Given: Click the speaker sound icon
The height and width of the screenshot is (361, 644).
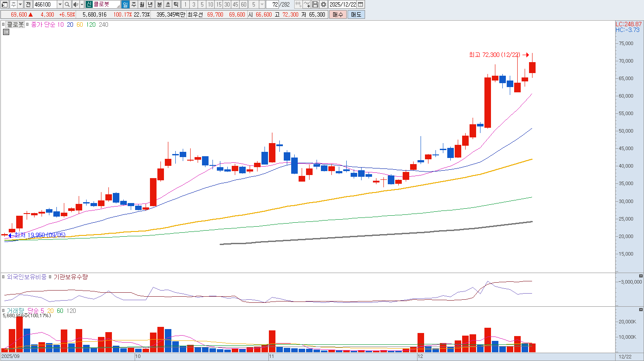Looking at the screenshot, I should (76, 4).
